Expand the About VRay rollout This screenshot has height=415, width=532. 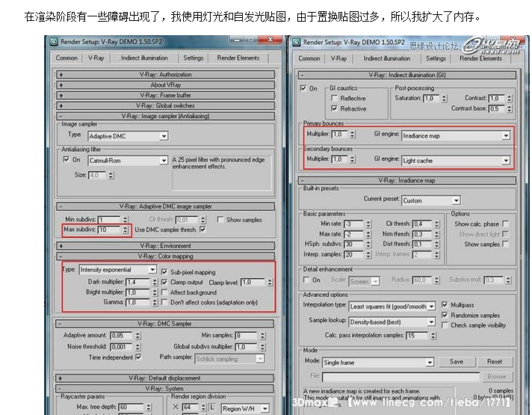[166, 85]
